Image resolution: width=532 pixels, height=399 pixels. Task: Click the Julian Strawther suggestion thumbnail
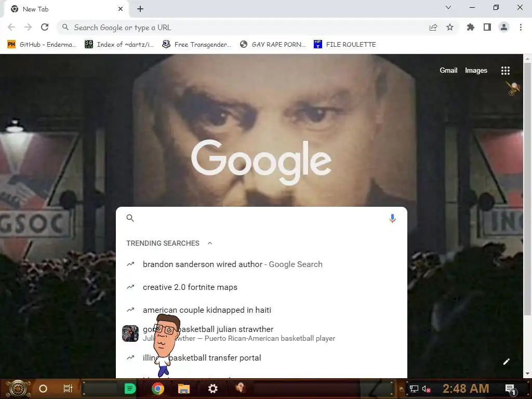tap(130, 334)
